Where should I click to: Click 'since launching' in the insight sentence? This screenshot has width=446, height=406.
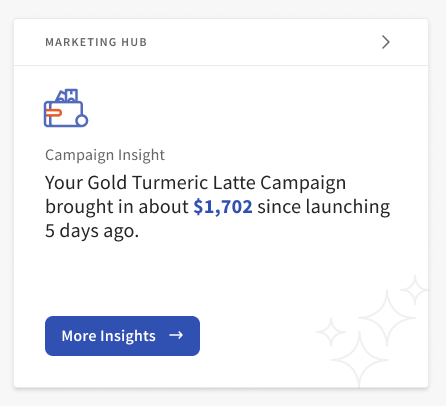324,207
